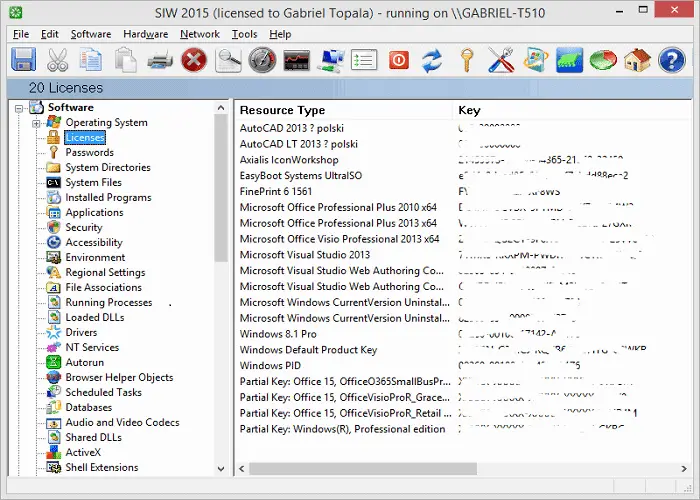Click the Copy documents icon
The width and height of the screenshot is (700, 500).
[x=91, y=60]
